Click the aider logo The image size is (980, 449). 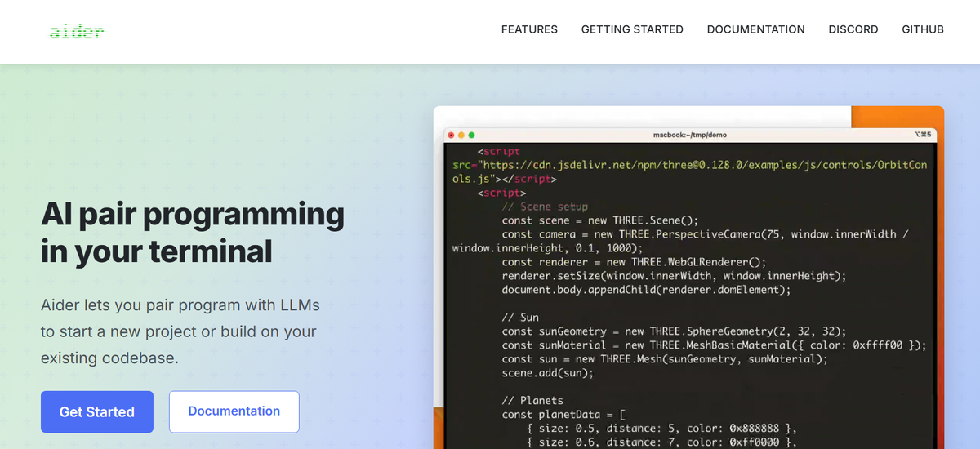pos(77,32)
